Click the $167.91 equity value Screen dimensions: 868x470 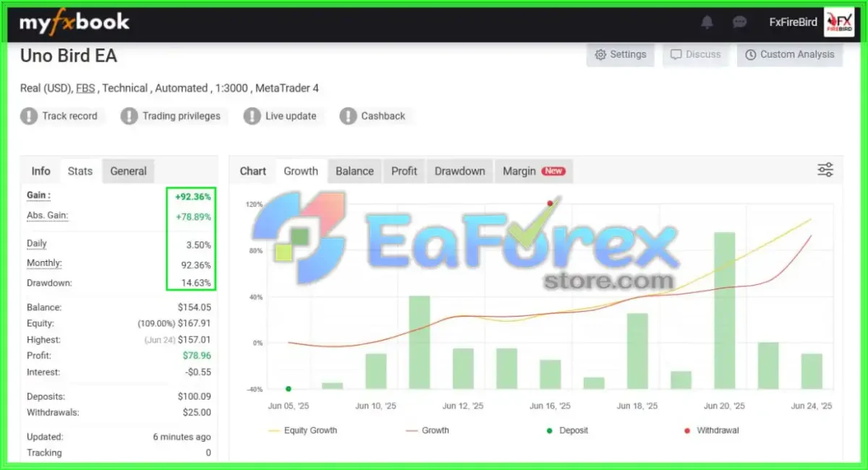coord(195,323)
